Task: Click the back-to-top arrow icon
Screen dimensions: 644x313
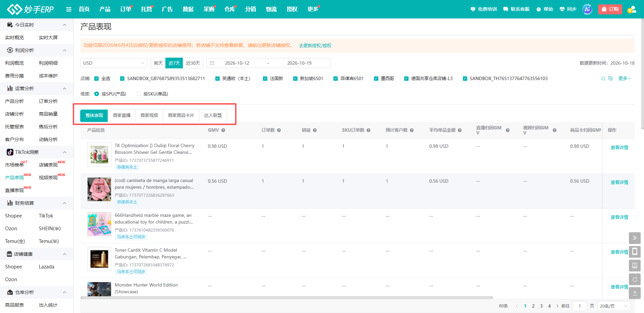Action: [x=635, y=293]
